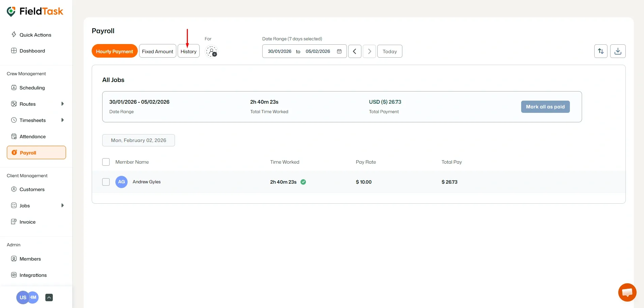
Task: Open the chat support bubble
Action: pyautogui.click(x=627, y=292)
